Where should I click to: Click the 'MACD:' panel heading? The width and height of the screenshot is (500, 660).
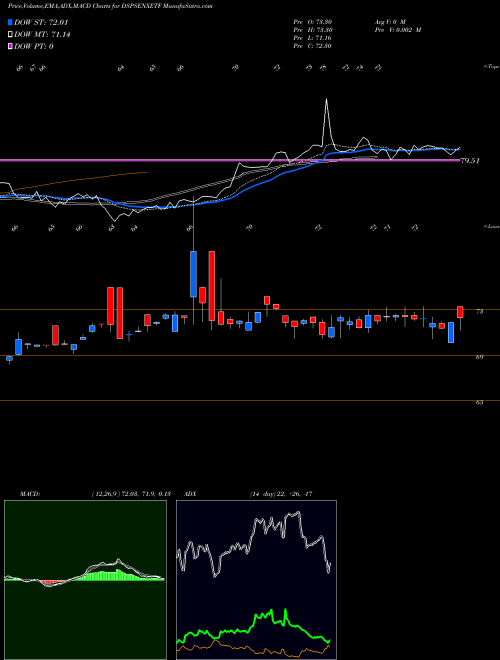[x=30, y=494]
